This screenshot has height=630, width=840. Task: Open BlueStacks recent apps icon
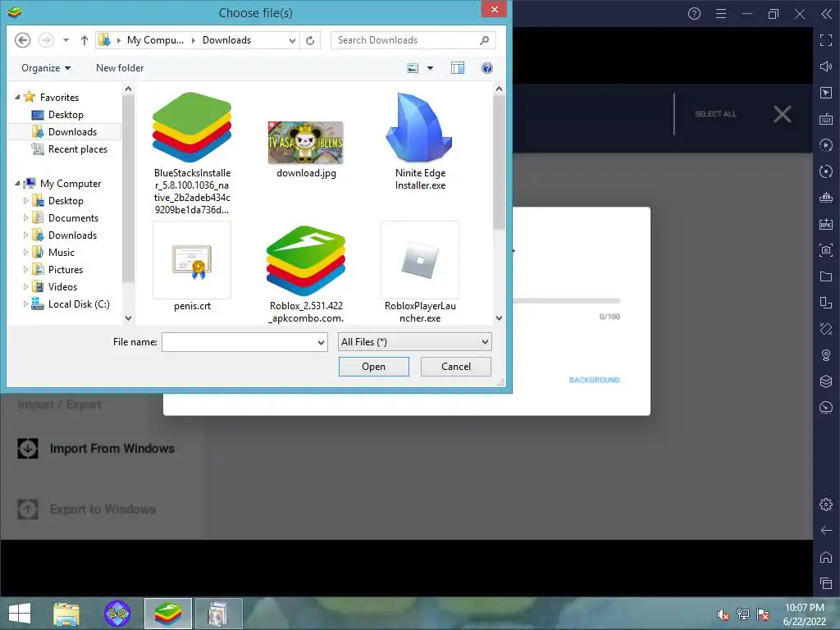pyautogui.click(x=826, y=583)
